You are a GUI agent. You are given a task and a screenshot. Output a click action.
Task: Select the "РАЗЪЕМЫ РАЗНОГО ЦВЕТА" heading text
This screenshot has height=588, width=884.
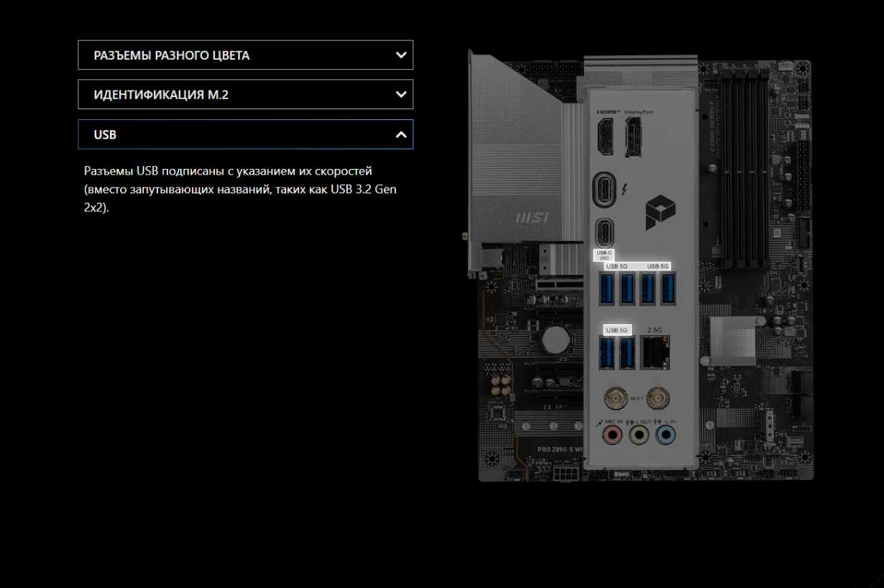171,55
